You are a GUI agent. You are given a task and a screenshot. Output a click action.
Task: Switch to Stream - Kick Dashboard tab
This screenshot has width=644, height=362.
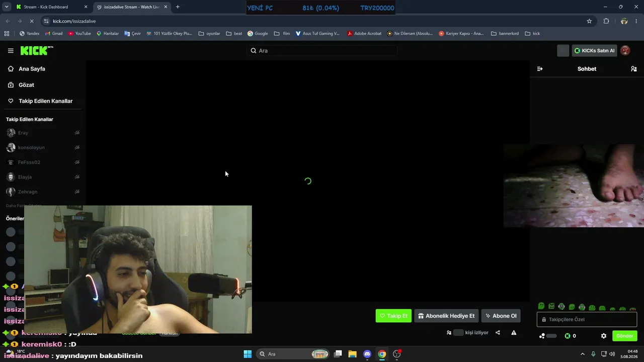50,7
